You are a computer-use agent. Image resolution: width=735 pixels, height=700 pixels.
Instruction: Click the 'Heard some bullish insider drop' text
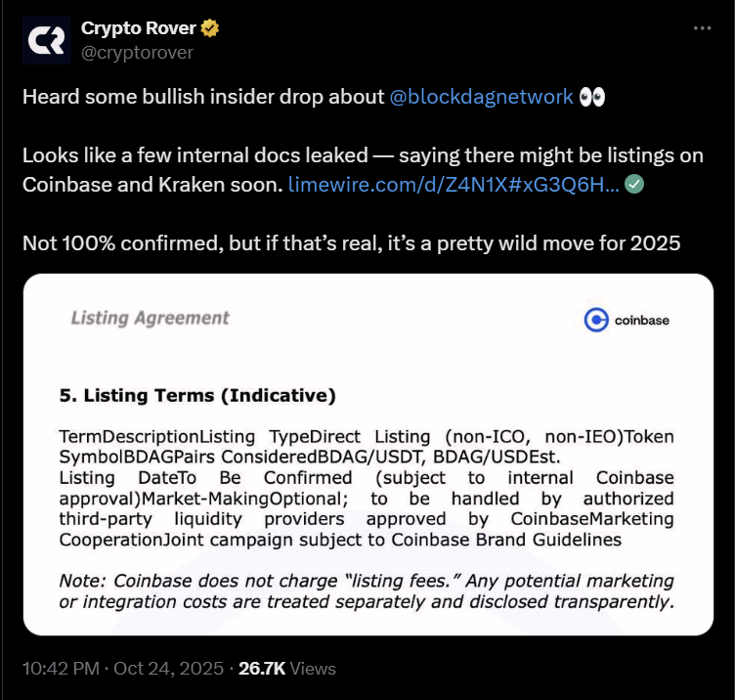tap(203, 97)
